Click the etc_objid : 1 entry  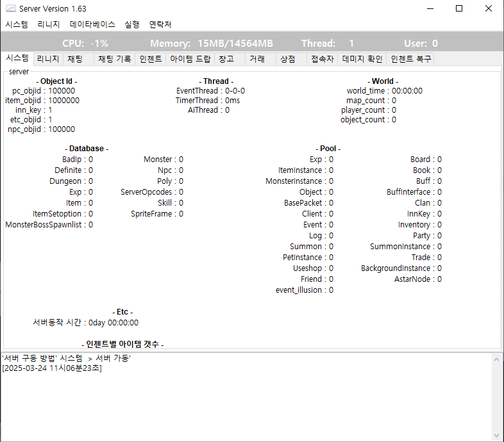click(31, 120)
